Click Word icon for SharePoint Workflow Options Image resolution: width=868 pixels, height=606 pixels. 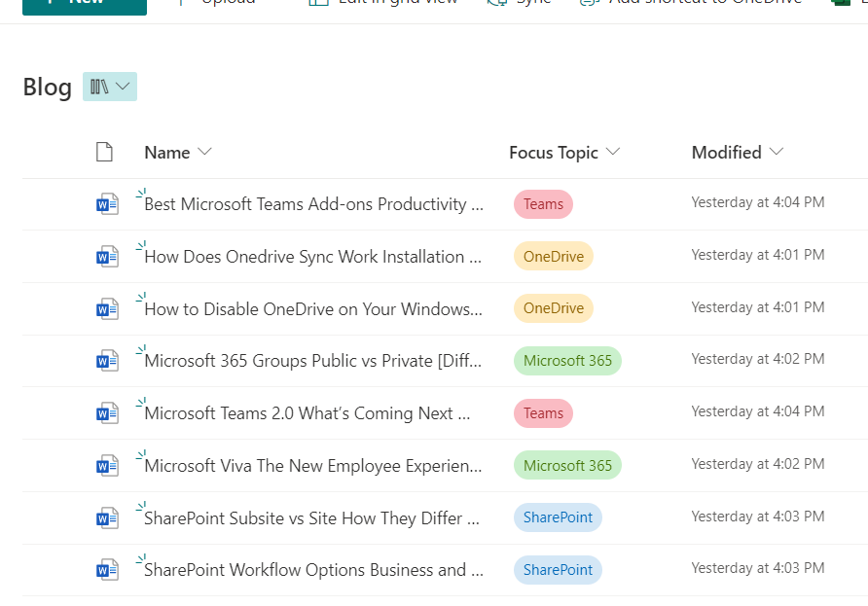(x=107, y=570)
